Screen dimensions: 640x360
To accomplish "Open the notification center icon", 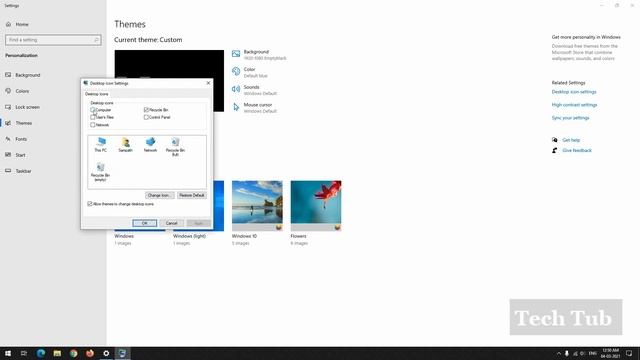I will pyautogui.click(x=629, y=353).
